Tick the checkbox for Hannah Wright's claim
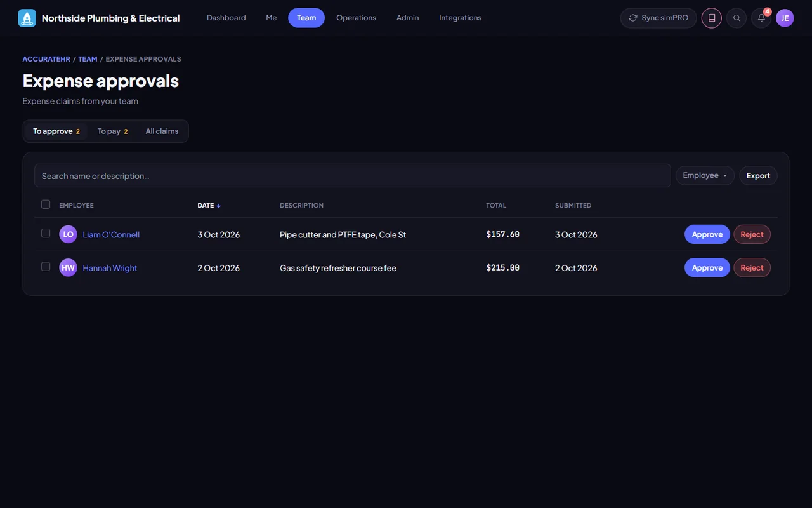 point(46,266)
